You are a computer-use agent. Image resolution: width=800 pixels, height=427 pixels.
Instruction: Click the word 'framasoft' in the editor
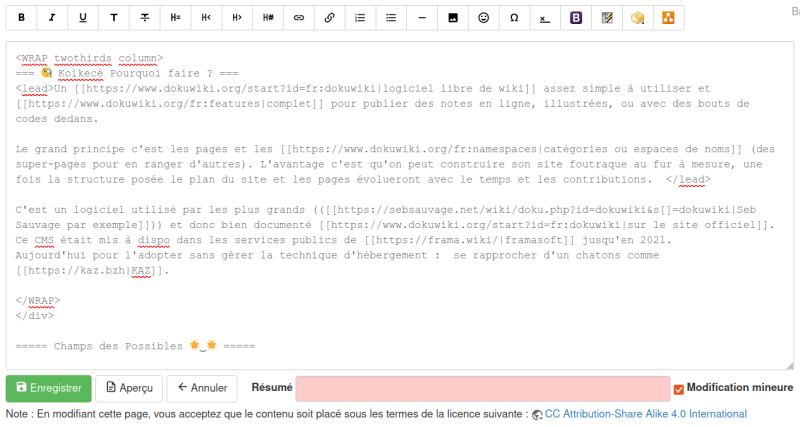tap(534, 240)
